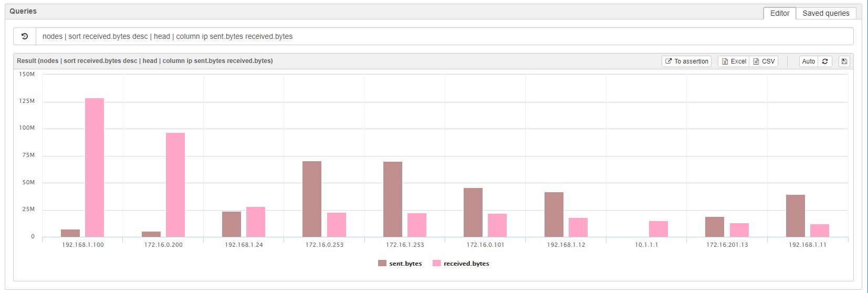The width and height of the screenshot is (868, 293).
Task: Export the result to Excel
Action: coord(734,61)
